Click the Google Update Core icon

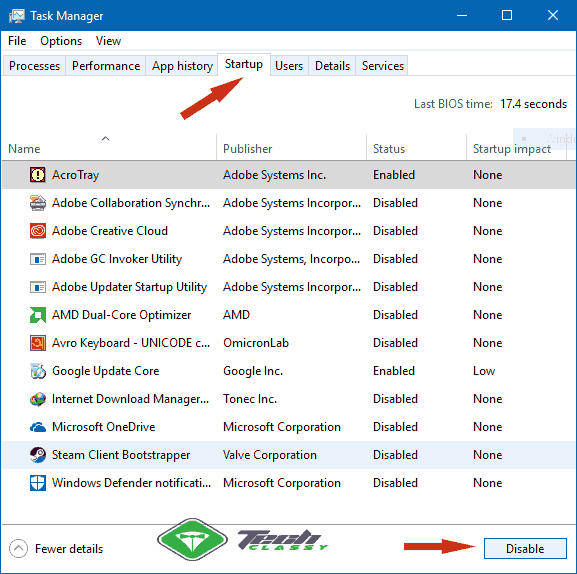coord(38,371)
